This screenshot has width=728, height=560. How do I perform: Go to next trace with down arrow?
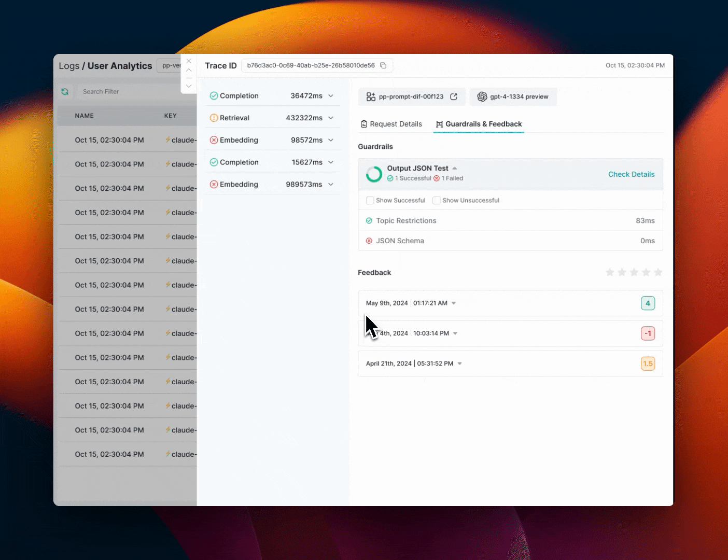point(189,86)
